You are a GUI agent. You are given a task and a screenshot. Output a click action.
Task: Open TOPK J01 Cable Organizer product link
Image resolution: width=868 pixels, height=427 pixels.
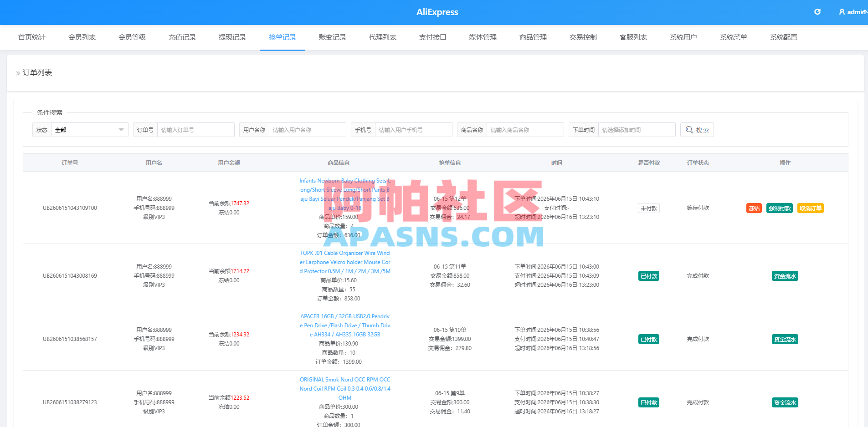point(345,262)
